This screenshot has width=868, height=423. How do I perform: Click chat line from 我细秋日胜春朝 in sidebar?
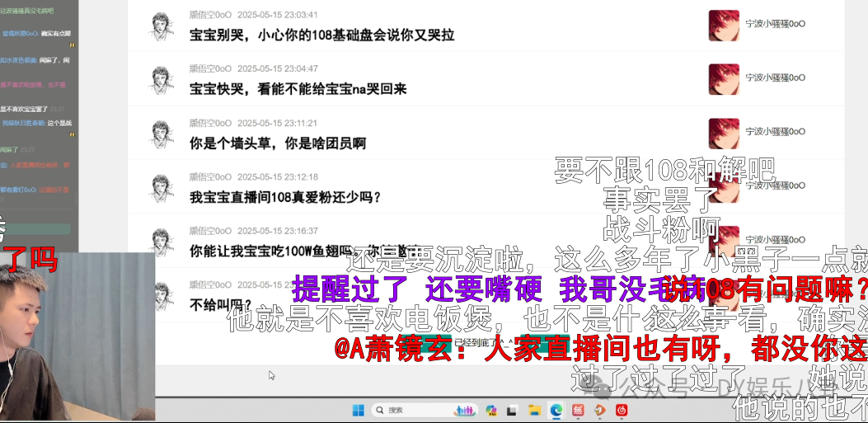36,123
